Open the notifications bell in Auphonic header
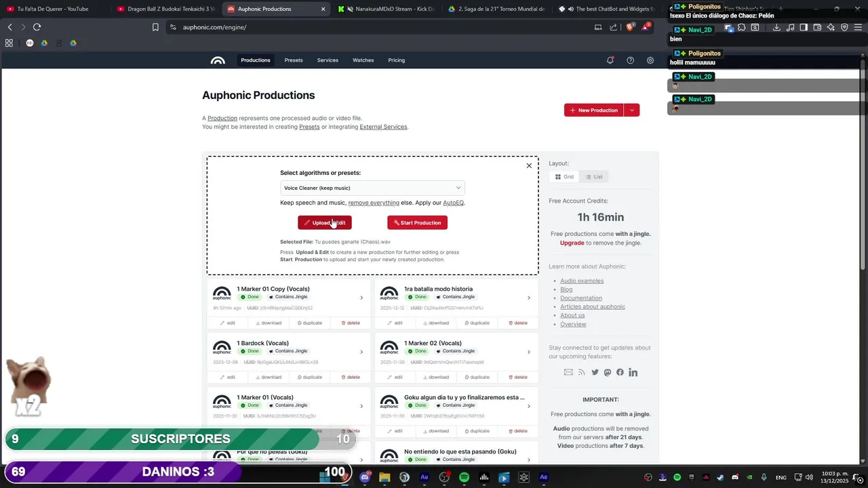The image size is (868, 488). [x=610, y=60]
